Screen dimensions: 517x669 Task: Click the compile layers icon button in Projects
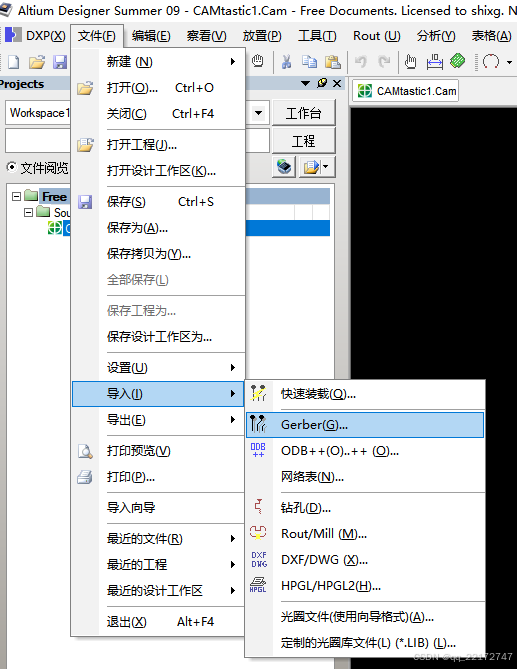click(x=284, y=167)
